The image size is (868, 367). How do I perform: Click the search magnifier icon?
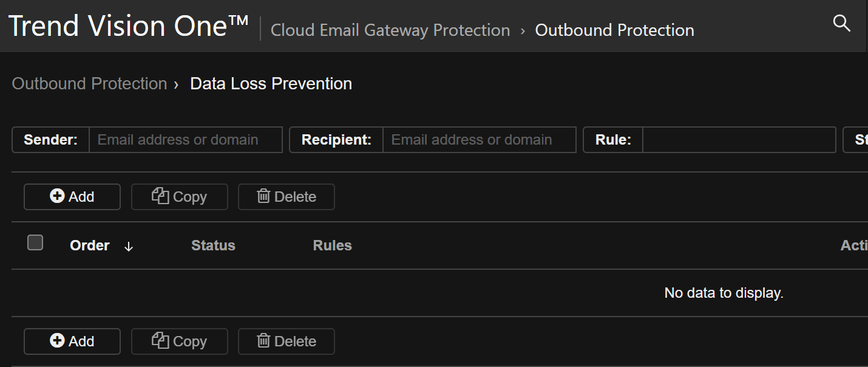click(841, 24)
